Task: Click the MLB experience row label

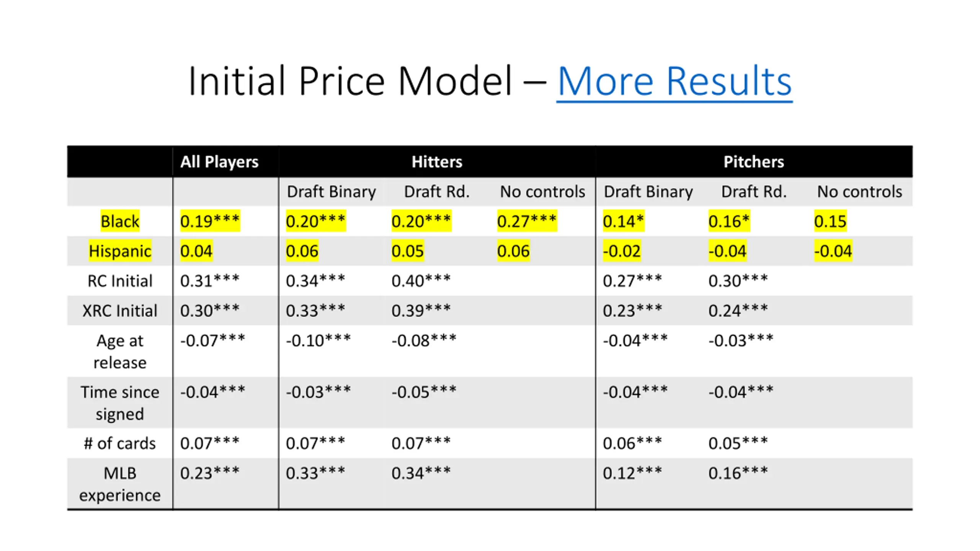Action: pyautogui.click(x=120, y=484)
